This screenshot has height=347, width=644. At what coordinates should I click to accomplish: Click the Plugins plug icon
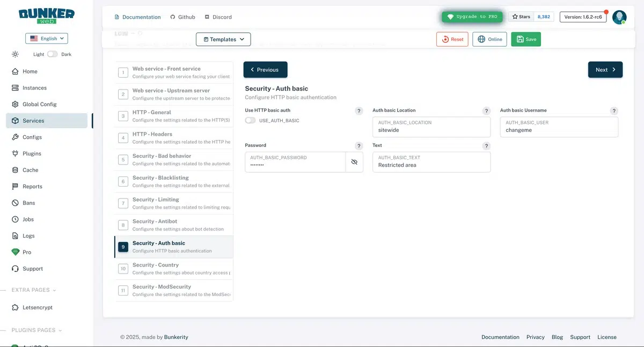click(x=15, y=153)
